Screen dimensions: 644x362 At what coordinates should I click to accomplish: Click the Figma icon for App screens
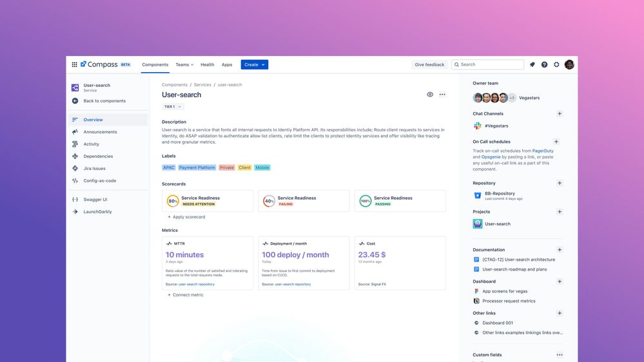476,291
